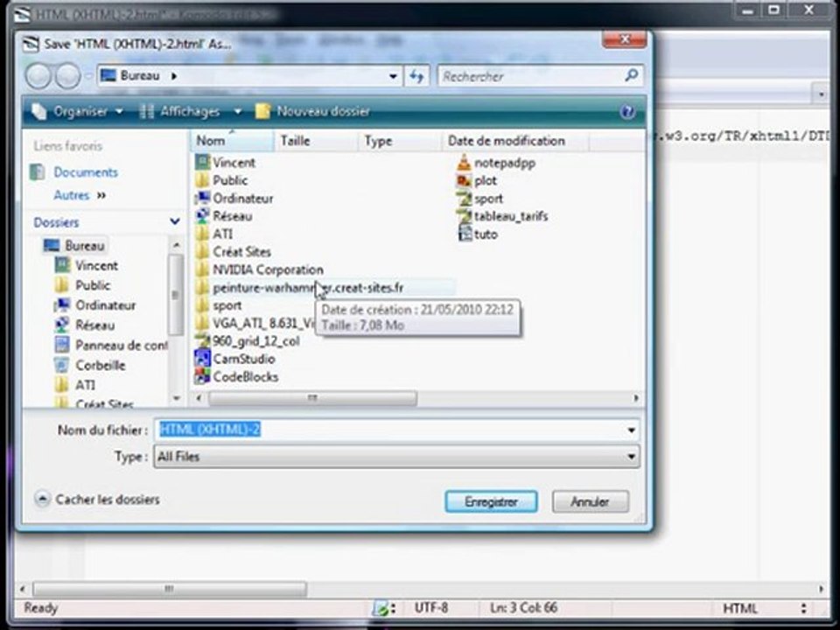
Task: Create a folder with Nouveau dossier
Action: pyautogui.click(x=313, y=111)
